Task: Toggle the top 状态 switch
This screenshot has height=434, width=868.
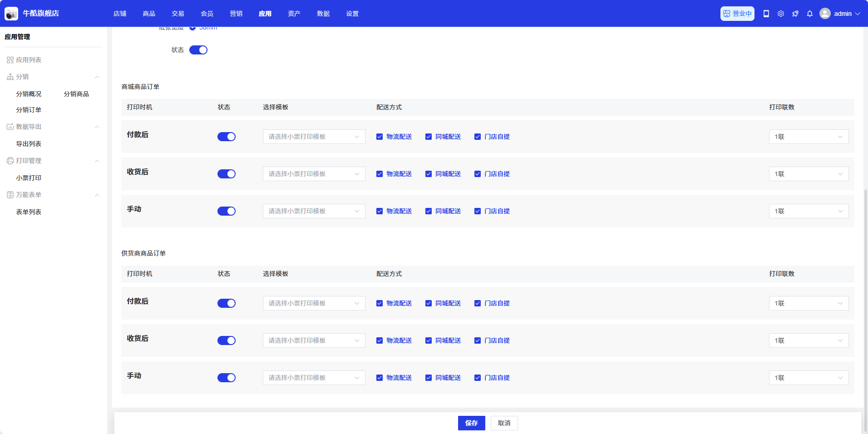Action: point(198,50)
